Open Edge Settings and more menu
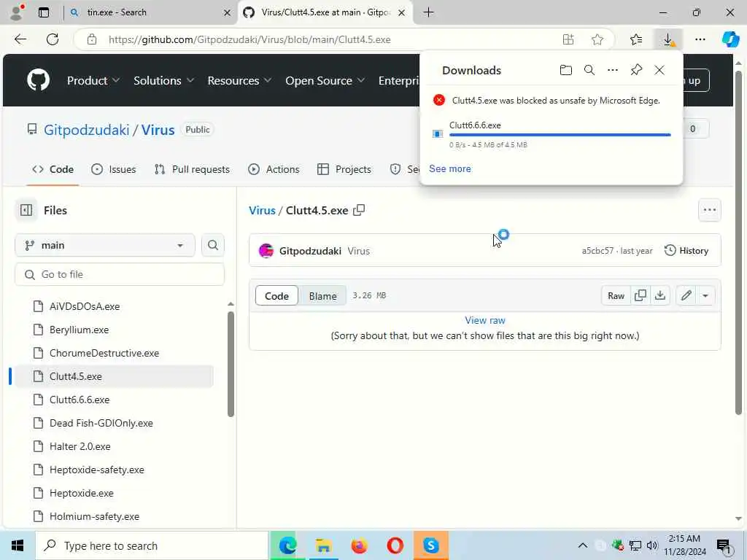This screenshot has height=560, width=747. point(700,39)
